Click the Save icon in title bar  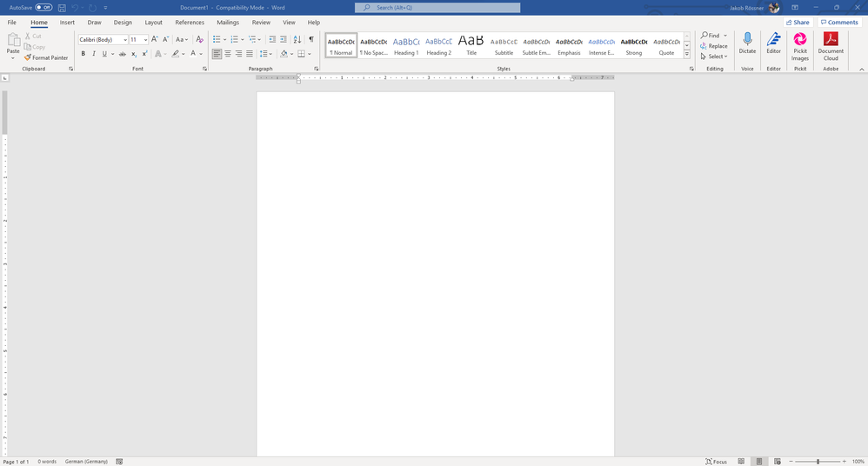(x=62, y=8)
